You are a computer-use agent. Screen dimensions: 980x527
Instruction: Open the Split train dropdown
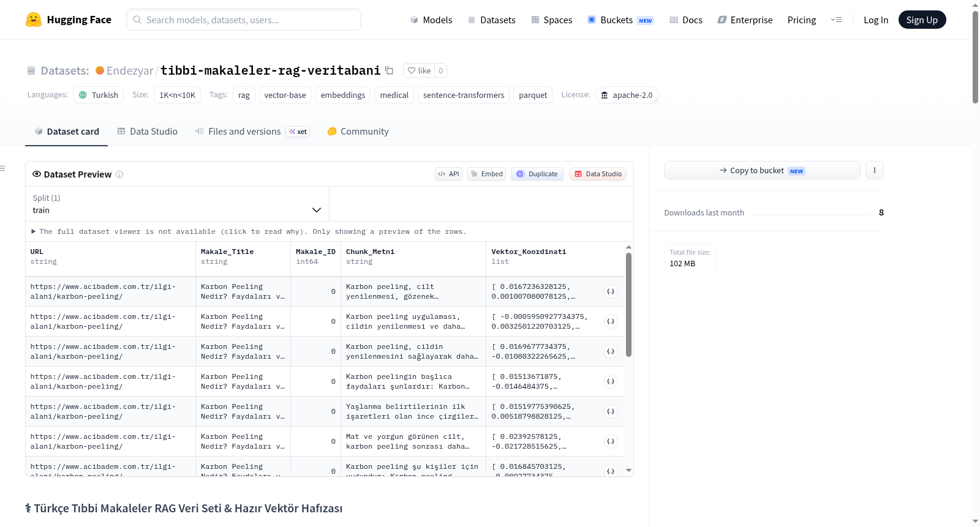pyautogui.click(x=177, y=204)
